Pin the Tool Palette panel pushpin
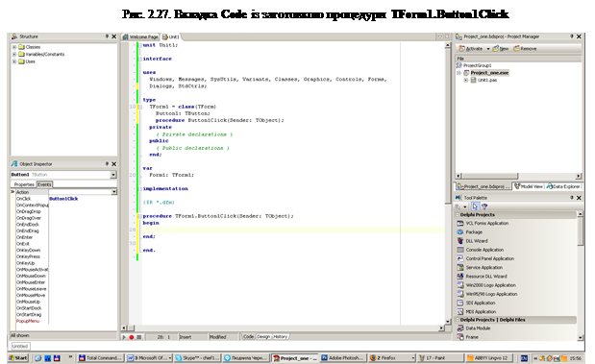The image size is (595, 364). click(572, 198)
